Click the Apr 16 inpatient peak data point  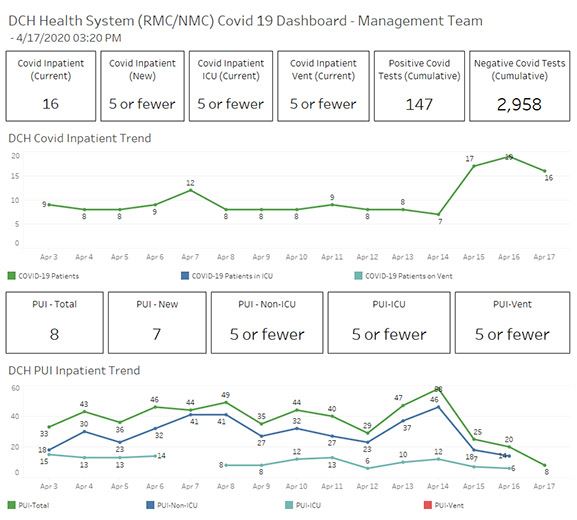[x=509, y=157]
